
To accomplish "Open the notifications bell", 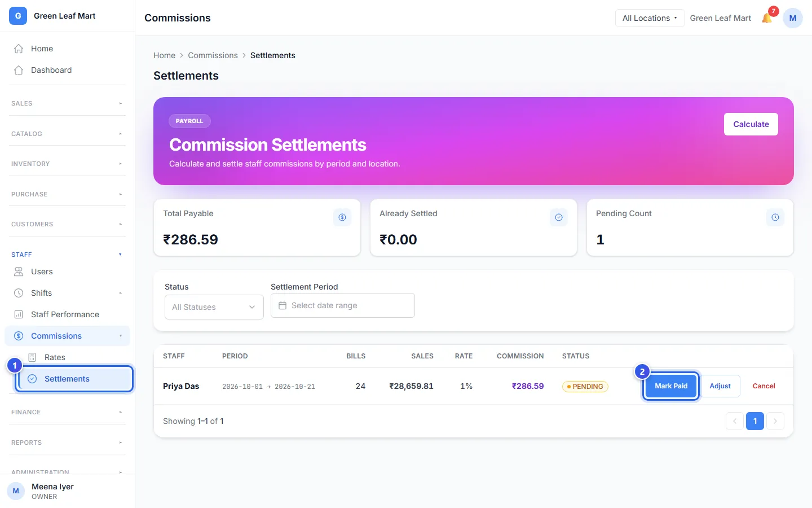I will point(767,18).
